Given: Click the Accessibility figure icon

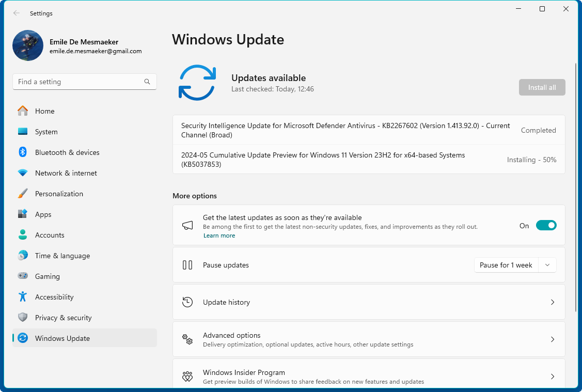Looking at the screenshot, I should [x=23, y=296].
